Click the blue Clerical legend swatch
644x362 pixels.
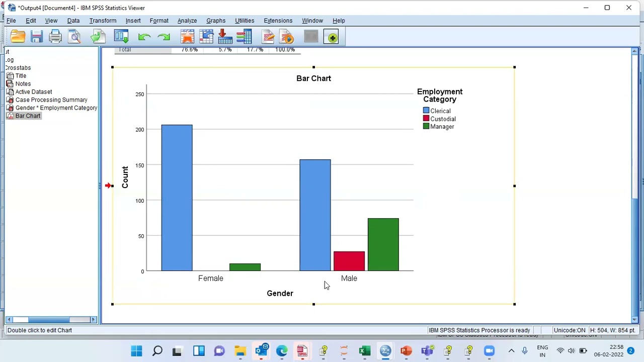coord(426,111)
